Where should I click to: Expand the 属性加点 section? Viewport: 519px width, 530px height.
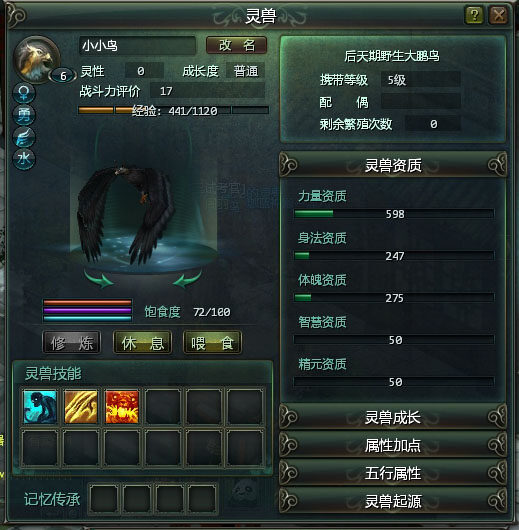click(393, 445)
